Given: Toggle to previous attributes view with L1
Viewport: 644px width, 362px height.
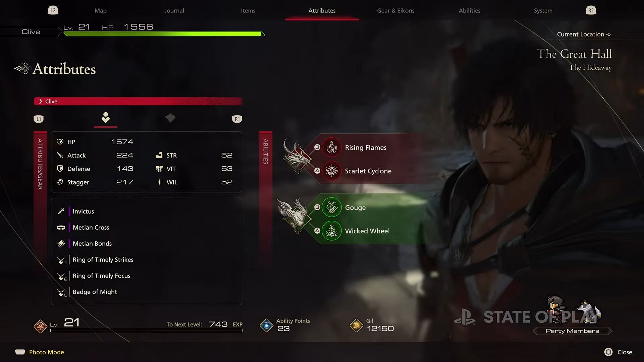Looking at the screenshot, I should pos(39,118).
